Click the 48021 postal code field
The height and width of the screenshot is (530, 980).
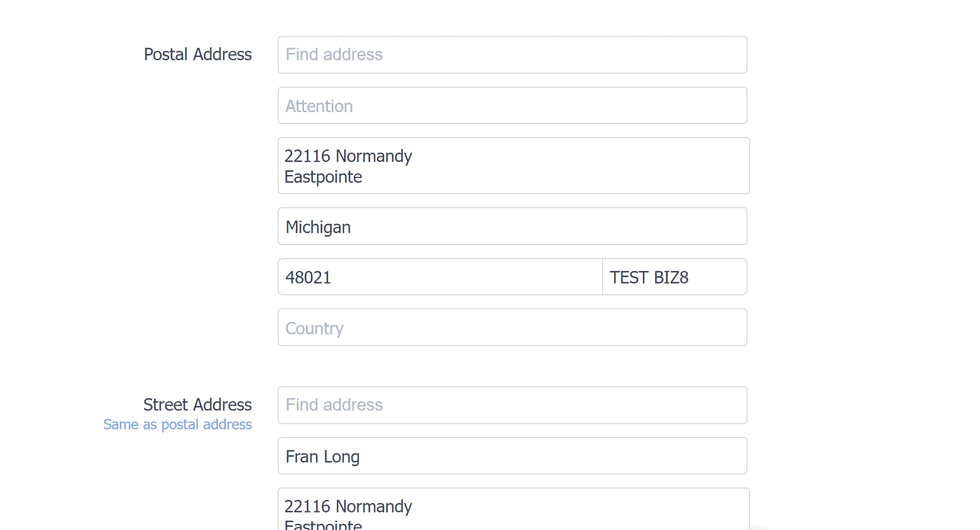tap(440, 277)
